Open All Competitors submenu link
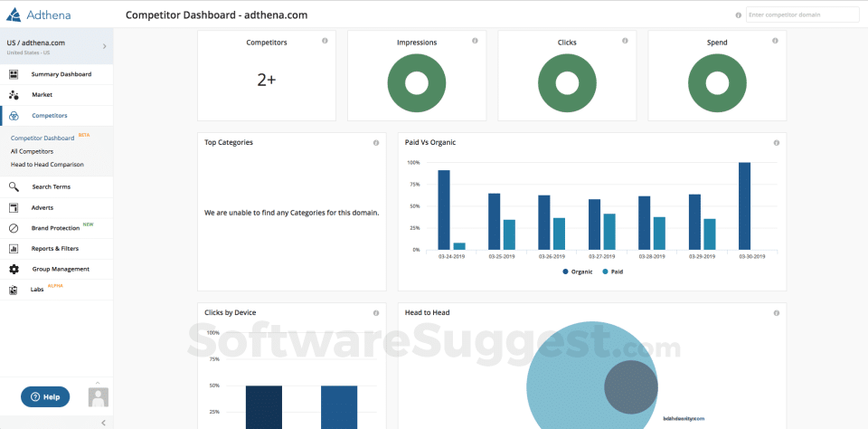Image resolution: width=868 pixels, height=429 pixels. tap(33, 151)
